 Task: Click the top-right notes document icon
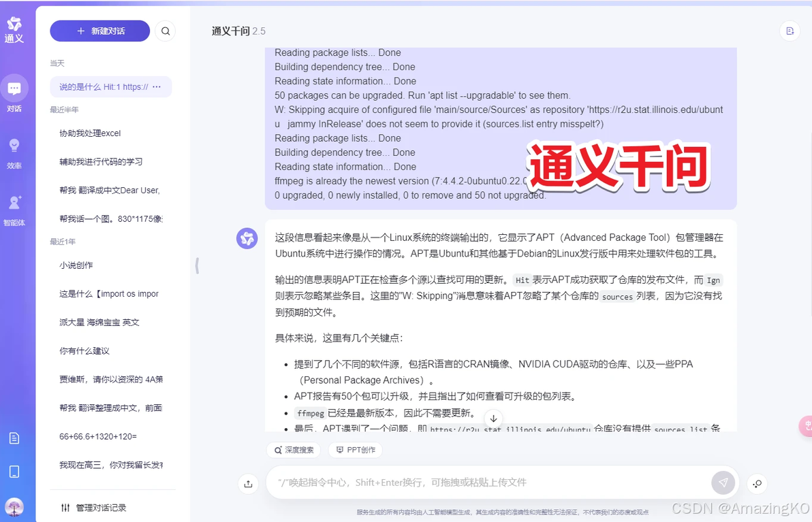coord(790,31)
